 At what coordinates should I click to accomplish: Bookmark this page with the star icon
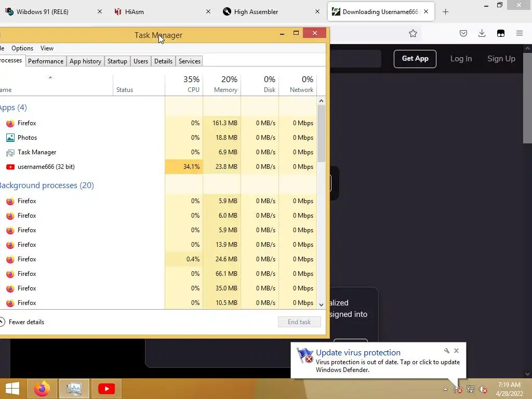(x=413, y=33)
